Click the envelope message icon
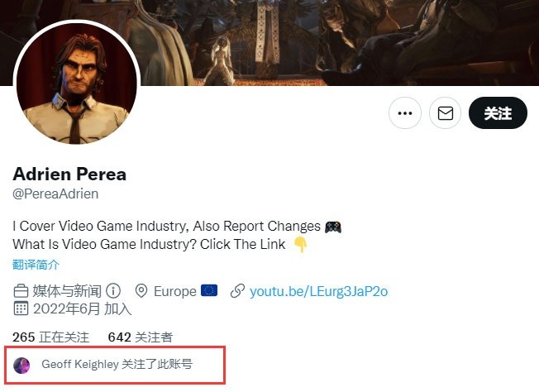 click(x=446, y=113)
